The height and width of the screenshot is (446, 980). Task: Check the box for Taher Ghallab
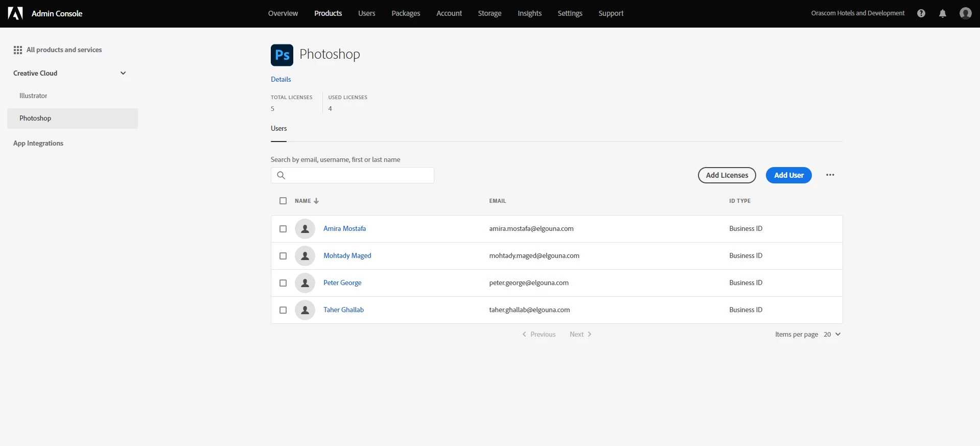coord(283,310)
